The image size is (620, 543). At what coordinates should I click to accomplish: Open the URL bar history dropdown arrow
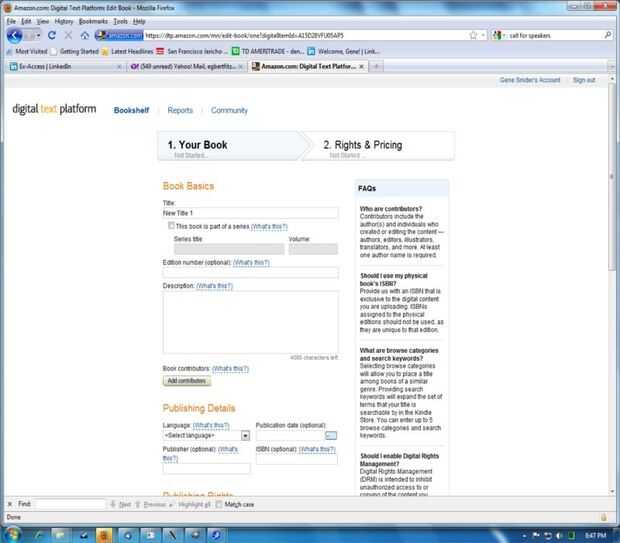click(483, 36)
